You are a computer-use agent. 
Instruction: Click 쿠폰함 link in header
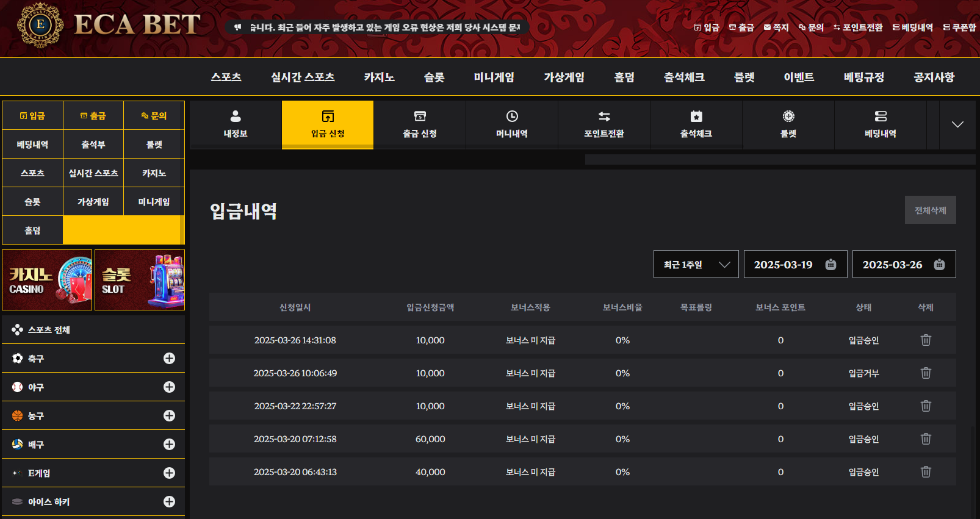click(x=960, y=27)
